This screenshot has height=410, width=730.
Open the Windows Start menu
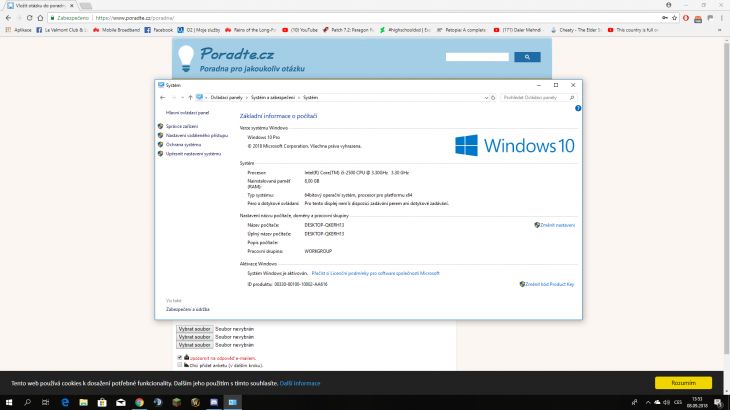[8, 402]
